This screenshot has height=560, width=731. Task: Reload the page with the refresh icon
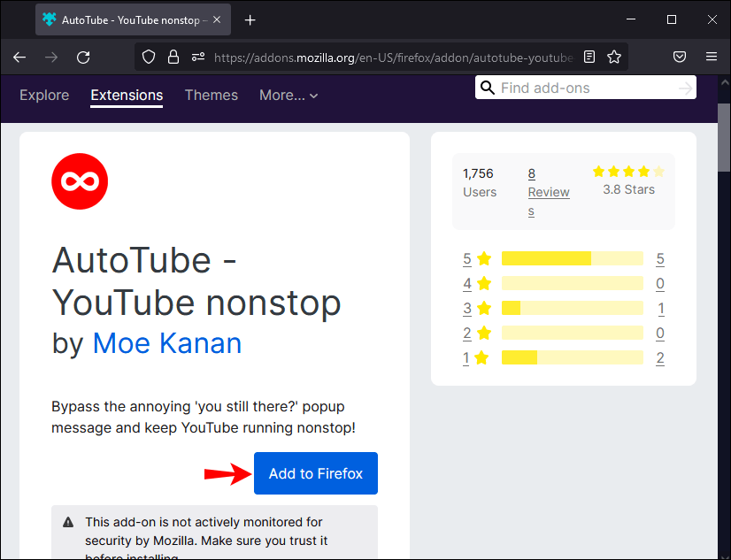(83, 57)
